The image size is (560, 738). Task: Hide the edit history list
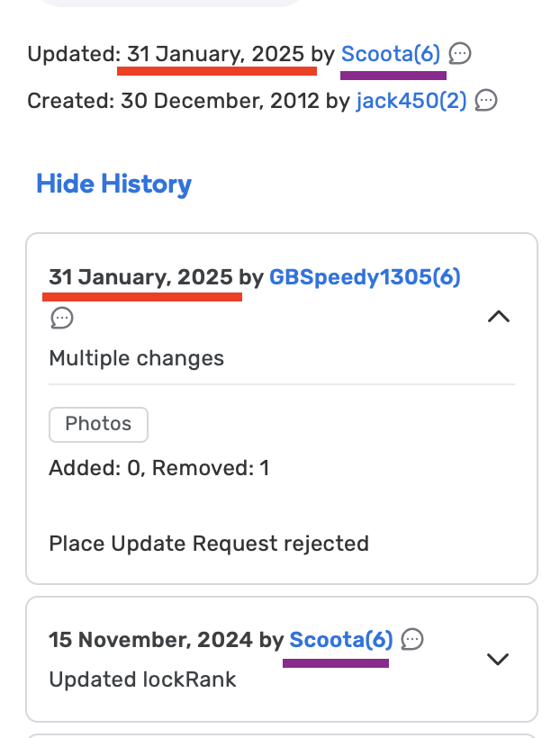click(114, 184)
